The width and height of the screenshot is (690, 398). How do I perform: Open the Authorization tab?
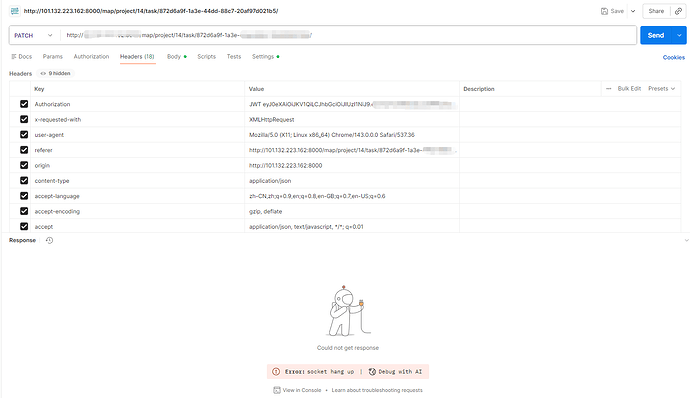(x=91, y=56)
